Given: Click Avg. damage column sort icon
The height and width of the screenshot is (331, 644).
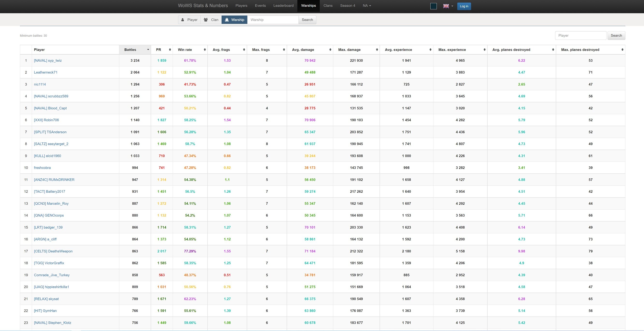Looking at the screenshot, I should [330, 50].
